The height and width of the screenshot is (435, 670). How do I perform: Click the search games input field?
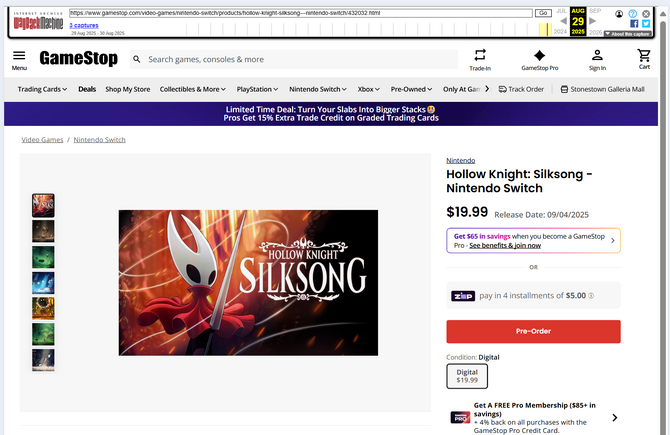point(290,59)
